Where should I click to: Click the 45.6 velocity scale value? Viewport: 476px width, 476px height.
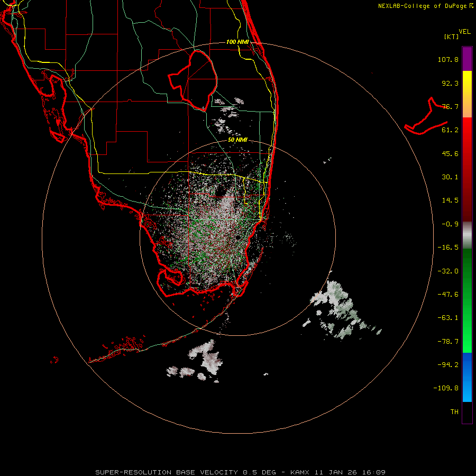450,153
